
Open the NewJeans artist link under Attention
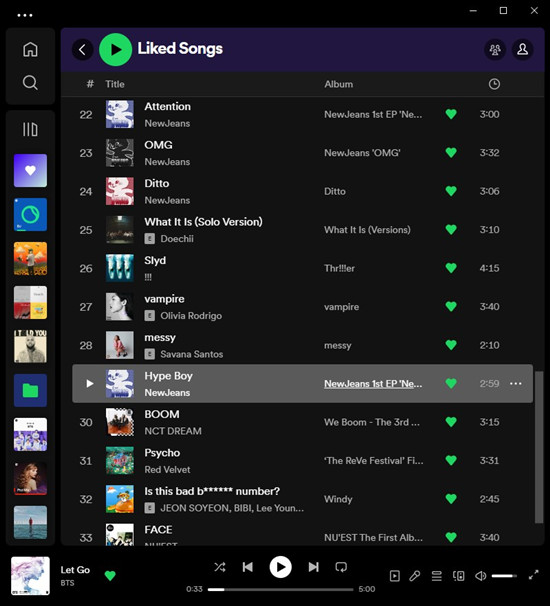[x=167, y=124]
